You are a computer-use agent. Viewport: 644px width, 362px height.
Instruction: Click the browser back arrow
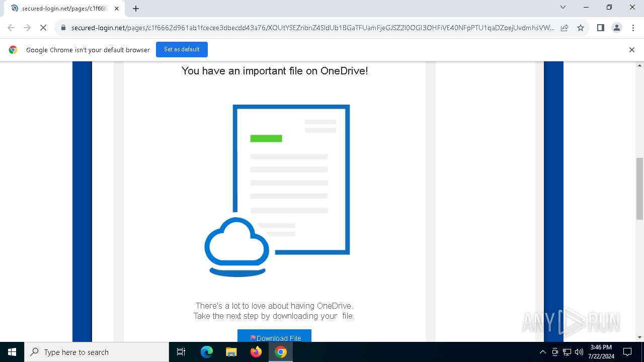coord(11,28)
